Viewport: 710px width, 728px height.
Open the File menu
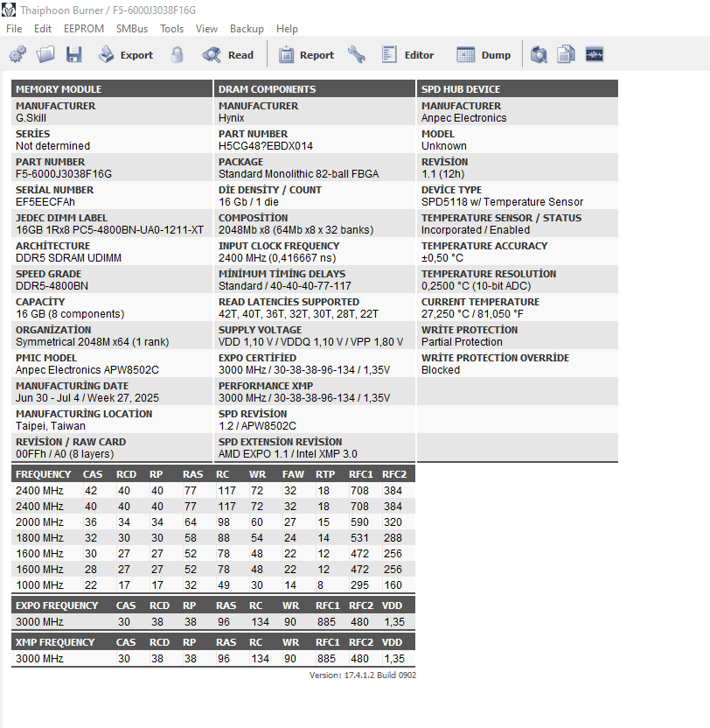[x=14, y=29]
